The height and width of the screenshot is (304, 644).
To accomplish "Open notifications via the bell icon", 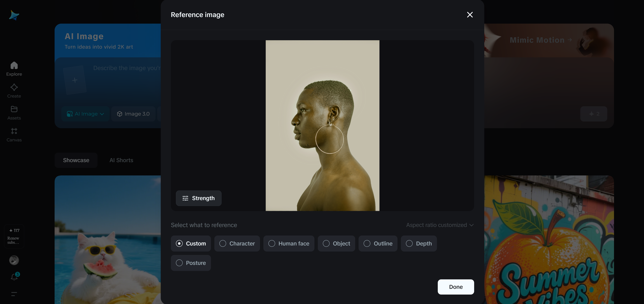I will [x=14, y=276].
